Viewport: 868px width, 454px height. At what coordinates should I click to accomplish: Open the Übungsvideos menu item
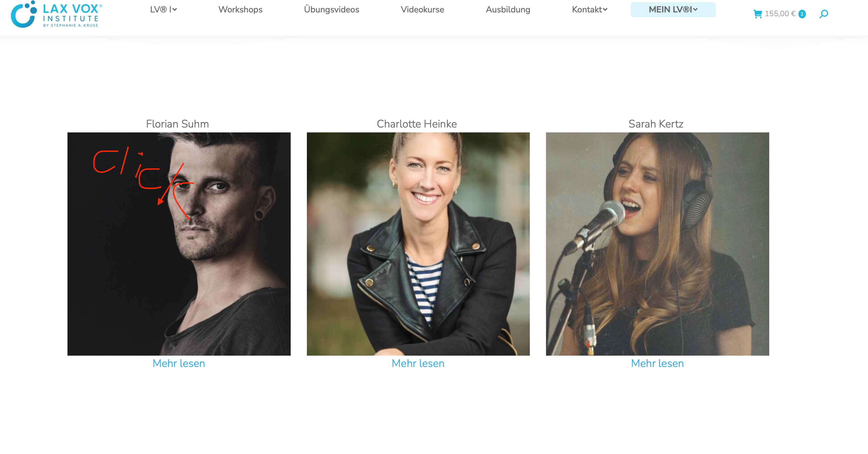331,9
